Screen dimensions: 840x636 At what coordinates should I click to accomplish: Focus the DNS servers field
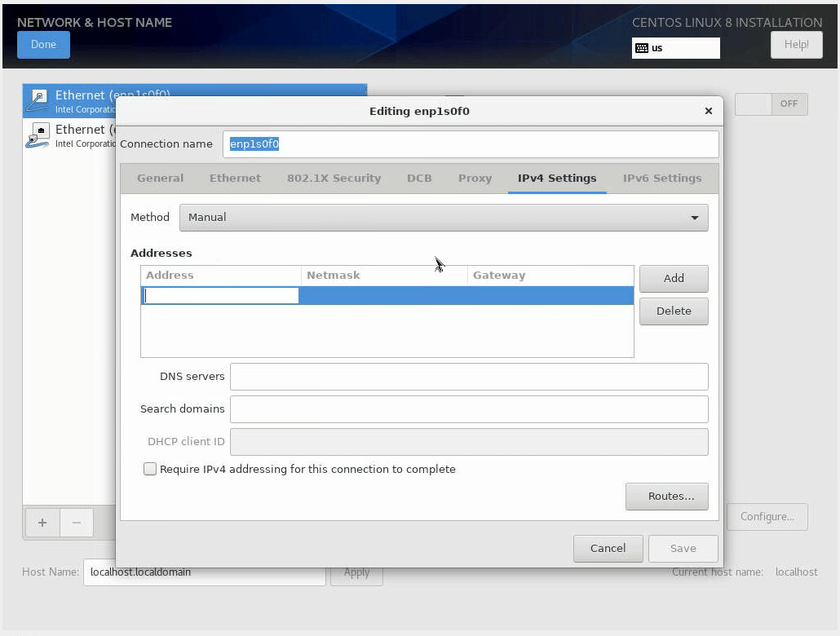click(469, 377)
